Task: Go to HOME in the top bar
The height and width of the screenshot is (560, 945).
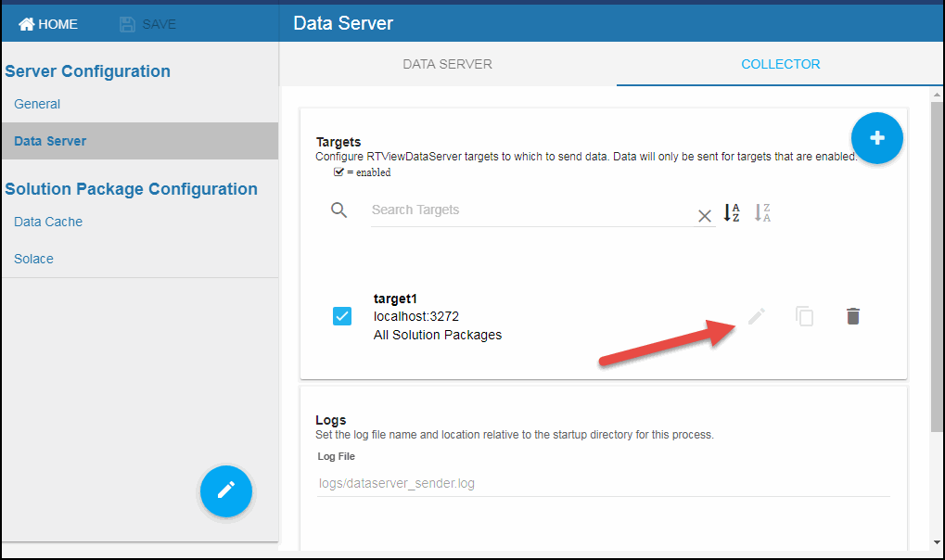Action: pyautogui.click(x=48, y=24)
